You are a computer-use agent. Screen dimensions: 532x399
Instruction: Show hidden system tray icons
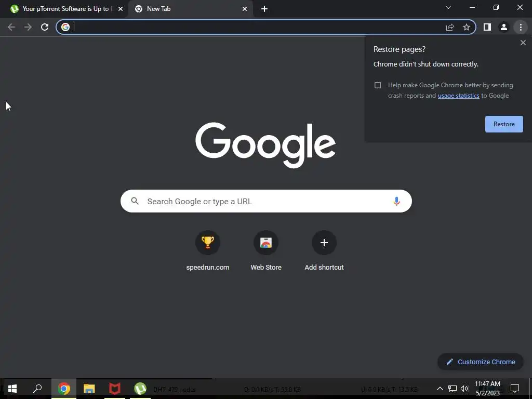click(x=440, y=389)
